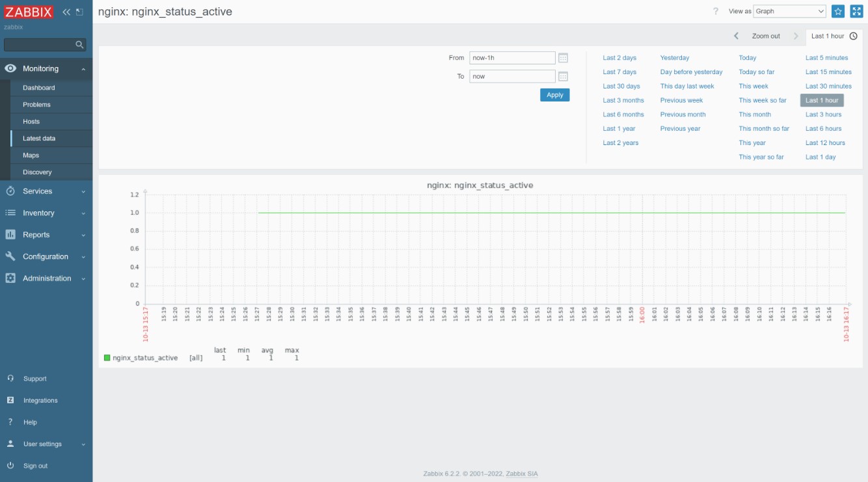The image size is (868, 482).
Task: Expand the Services menu section
Action: tap(83, 192)
